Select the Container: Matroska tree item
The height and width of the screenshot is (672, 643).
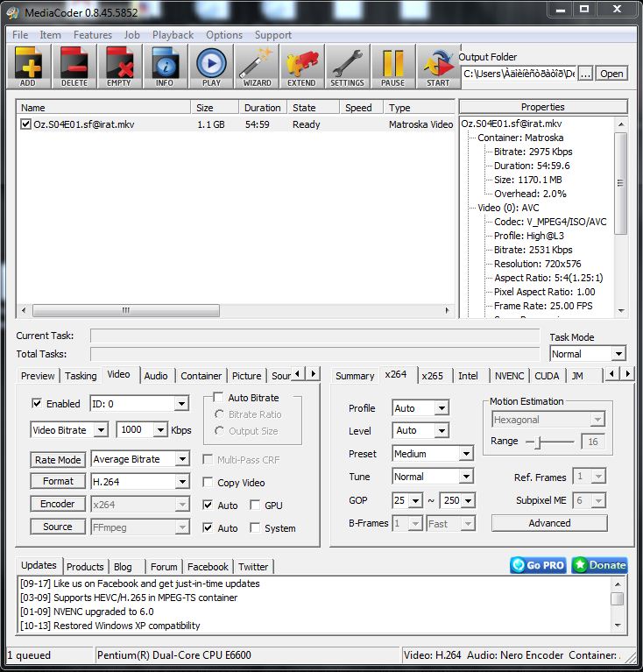[520, 138]
